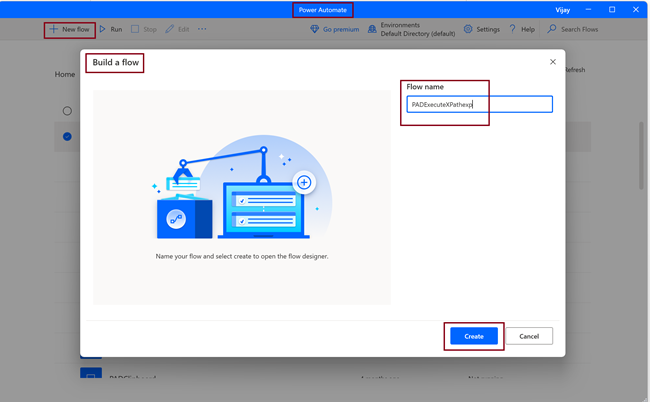The width and height of the screenshot is (650, 402).
Task: Open the Environments Default Directory selector
Action: coord(412,29)
